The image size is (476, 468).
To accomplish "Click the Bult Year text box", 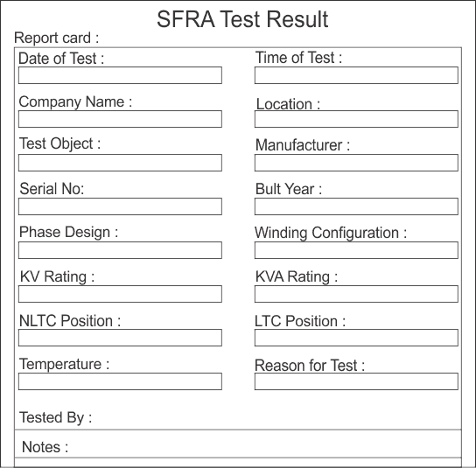I will pyautogui.click(x=356, y=206).
